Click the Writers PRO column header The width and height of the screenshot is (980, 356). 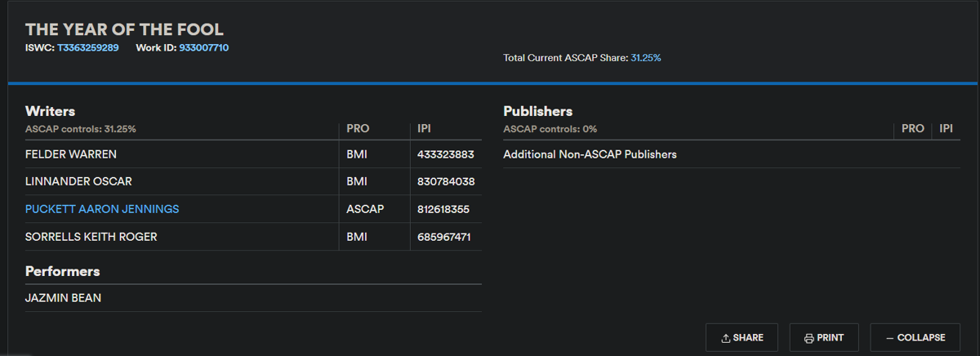click(358, 129)
